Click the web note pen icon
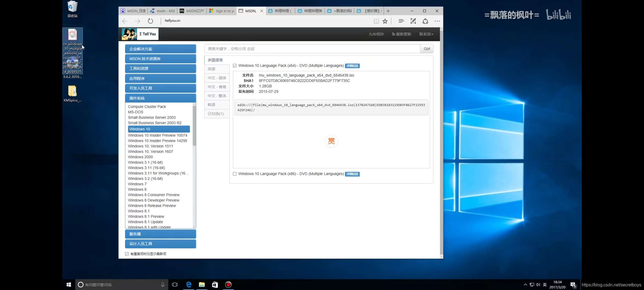Viewport: 644px width, 290px height. pos(413,21)
